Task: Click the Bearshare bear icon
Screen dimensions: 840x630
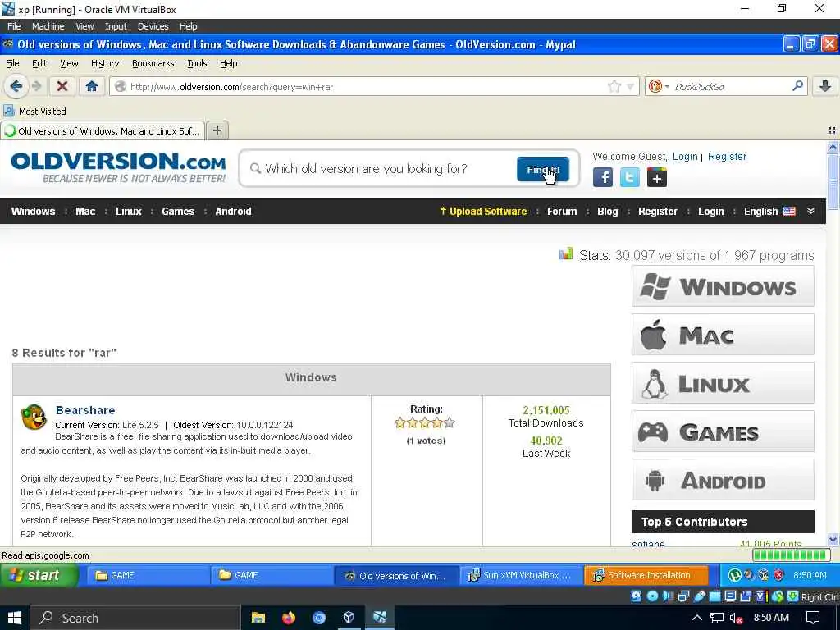Action: pyautogui.click(x=34, y=418)
